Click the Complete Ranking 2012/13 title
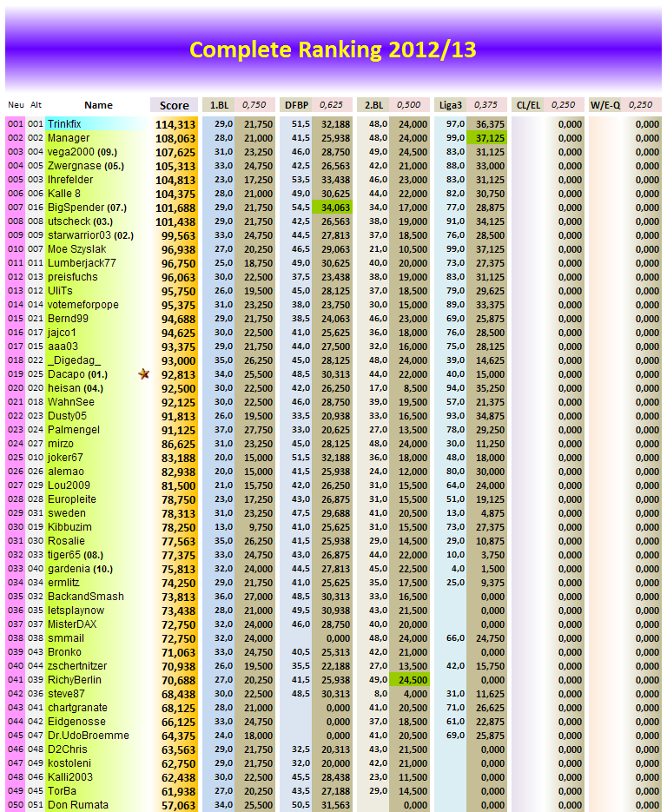 click(333, 50)
